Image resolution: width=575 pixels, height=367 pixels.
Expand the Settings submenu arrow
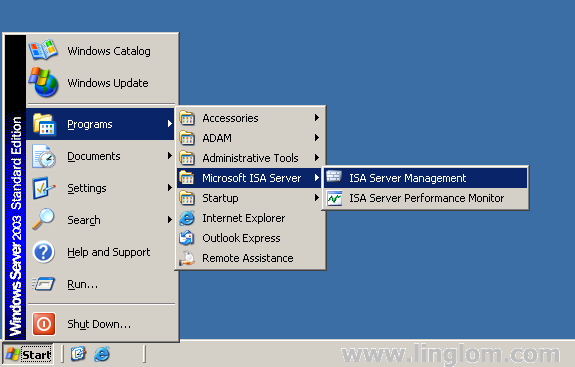pos(169,188)
